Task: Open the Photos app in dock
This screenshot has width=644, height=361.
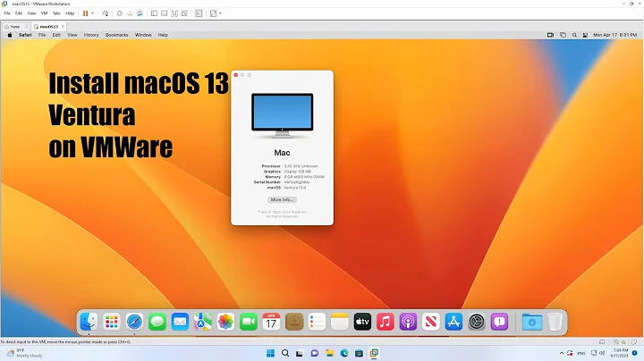Action: [225, 322]
